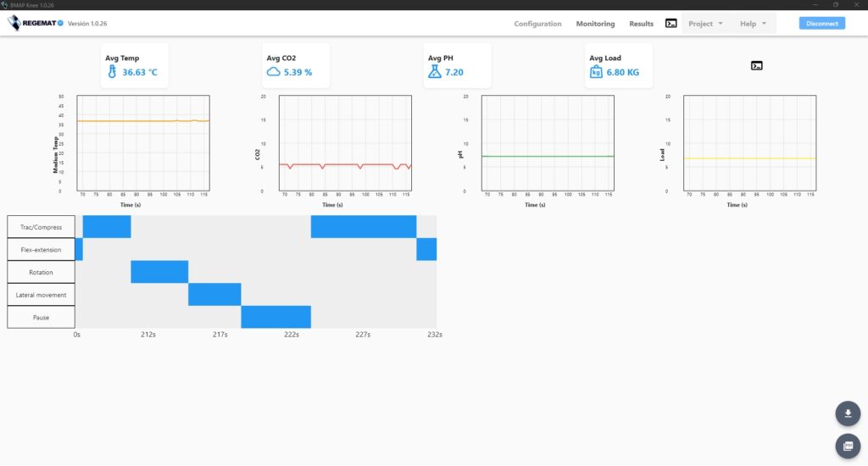Image resolution: width=868 pixels, height=466 pixels.
Task: Click the flask icon in Avg PH
Action: tap(434, 72)
